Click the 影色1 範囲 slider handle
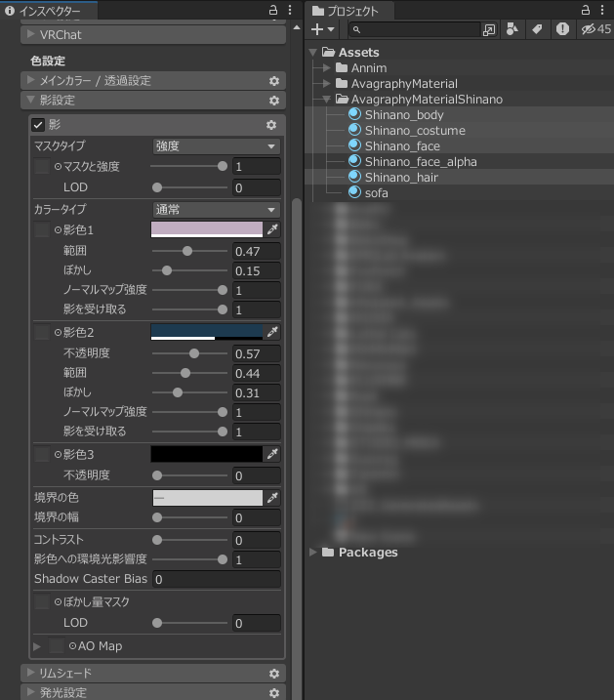Image resolution: width=614 pixels, height=700 pixels. point(187,251)
